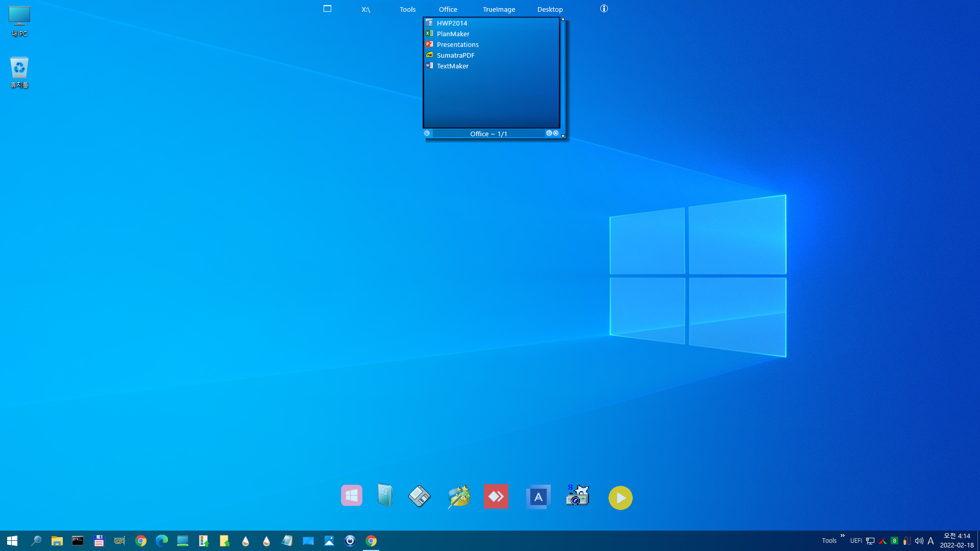This screenshot has width=980, height=551.
Task: Click the window rectangle icon in top bar
Action: click(327, 9)
